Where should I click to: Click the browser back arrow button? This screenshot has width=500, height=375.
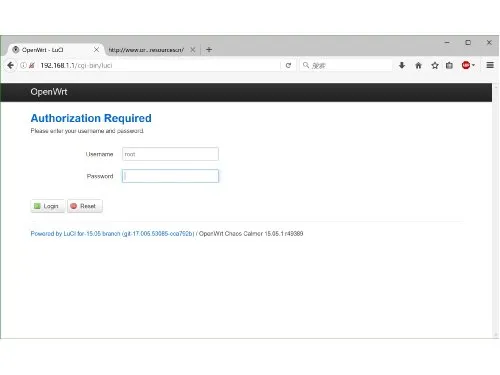[x=10, y=65]
